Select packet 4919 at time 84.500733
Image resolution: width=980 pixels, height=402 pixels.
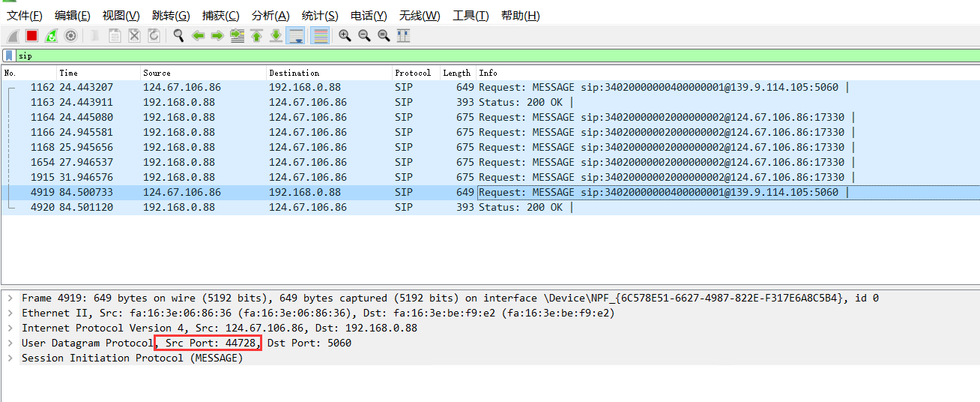pos(490,192)
